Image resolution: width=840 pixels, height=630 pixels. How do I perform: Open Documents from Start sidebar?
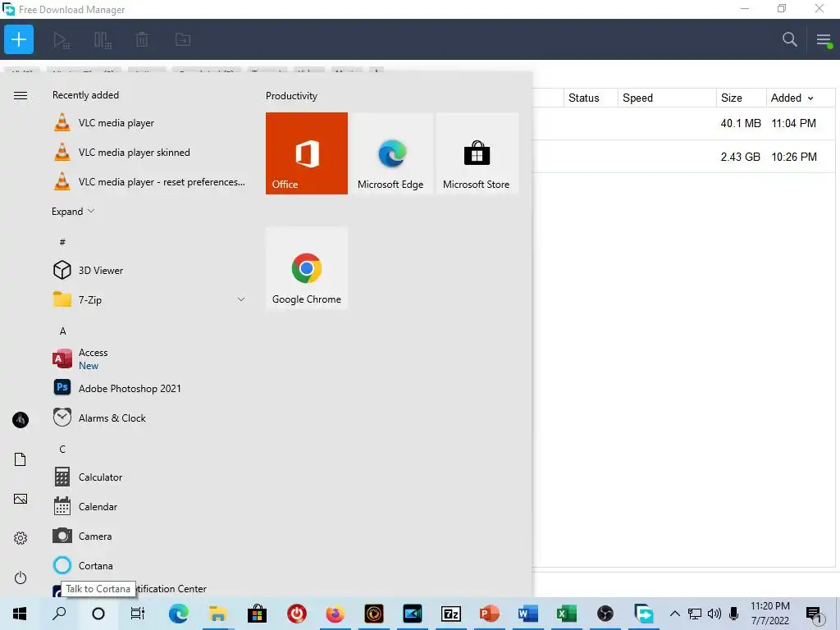click(21, 459)
